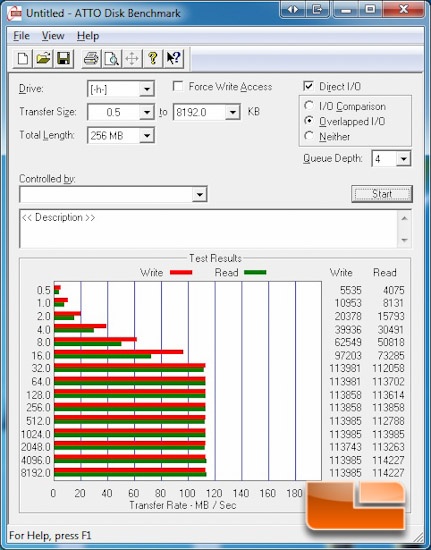Activate context help arrow-question icon
Viewport: 431px width, 550px height.
pyautogui.click(x=173, y=59)
